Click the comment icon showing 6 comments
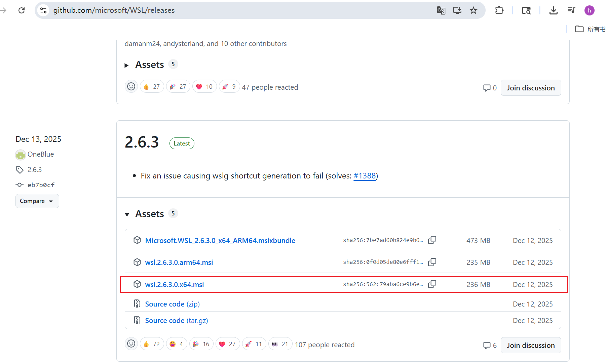This screenshot has width=606, height=364. tap(487, 345)
